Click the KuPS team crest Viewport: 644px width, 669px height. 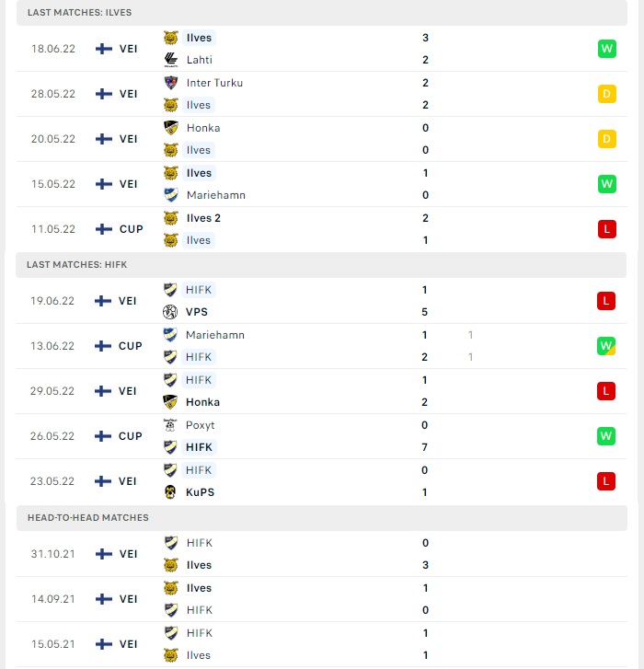coord(170,492)
